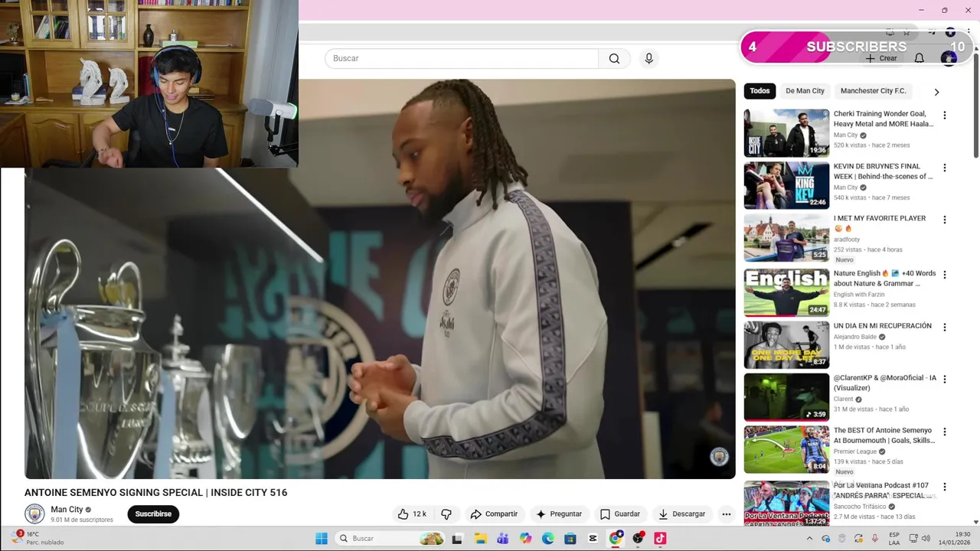Download video via Descargar button
The image size is (980, 551).
pyautogui.click(x=681, y=514)
